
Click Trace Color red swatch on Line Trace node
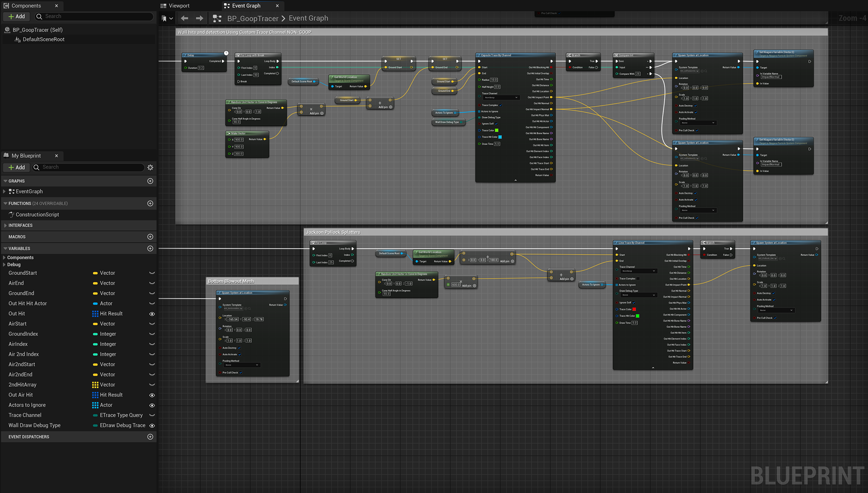[x=634, y=309]
